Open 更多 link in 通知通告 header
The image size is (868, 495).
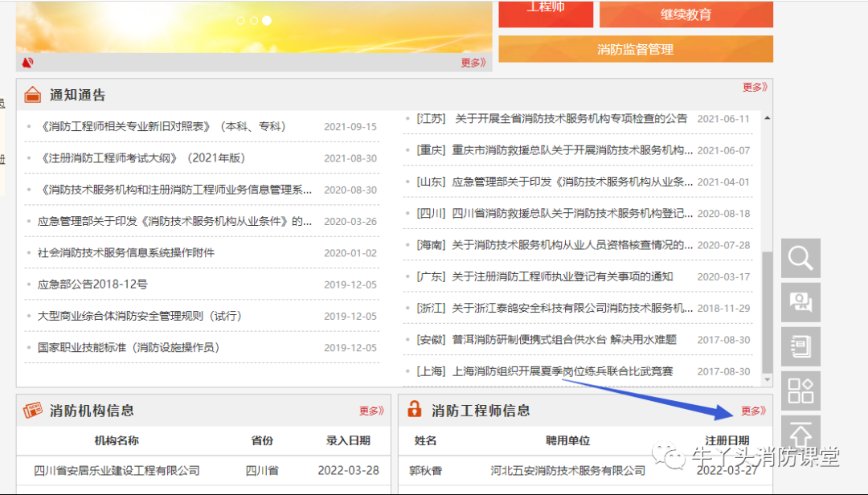click(755, 87)
